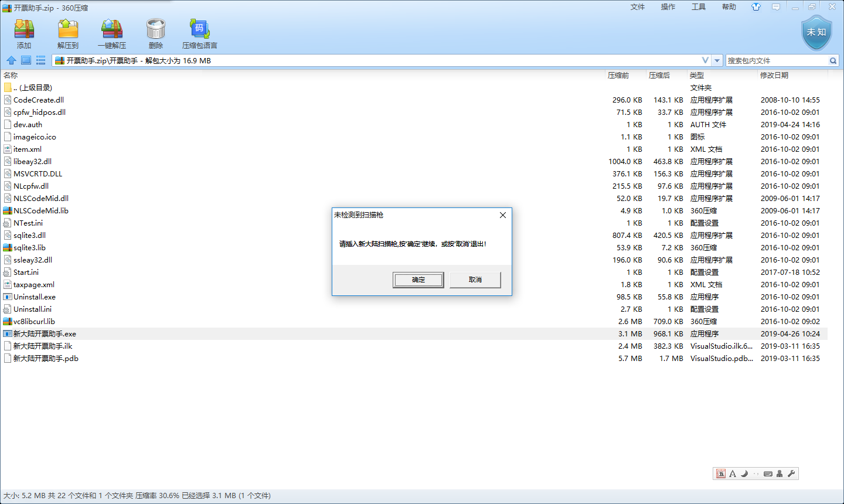Select the file imageico.ico
Screen dimensions: 844x504
pos(35,137)
